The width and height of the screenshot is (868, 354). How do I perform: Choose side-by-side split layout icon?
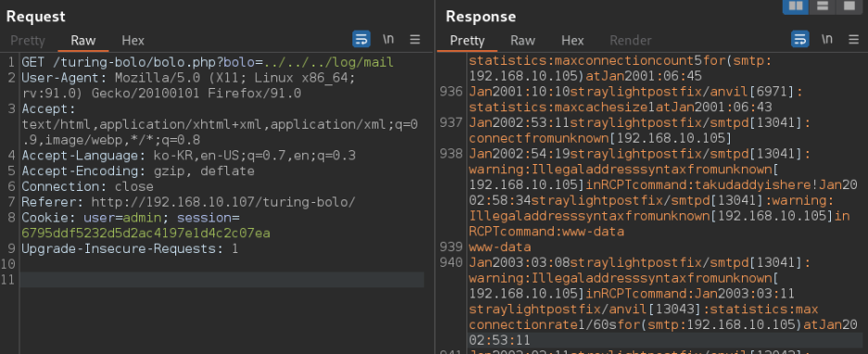(796, 6)
